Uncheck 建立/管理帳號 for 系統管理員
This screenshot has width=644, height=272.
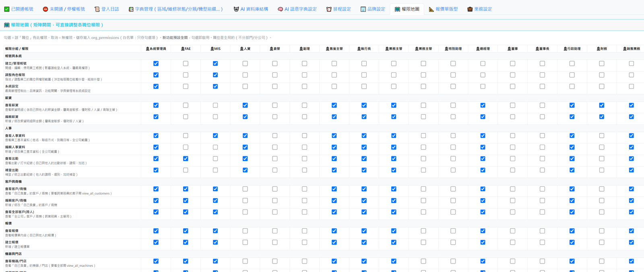click(x=156, y=63)
